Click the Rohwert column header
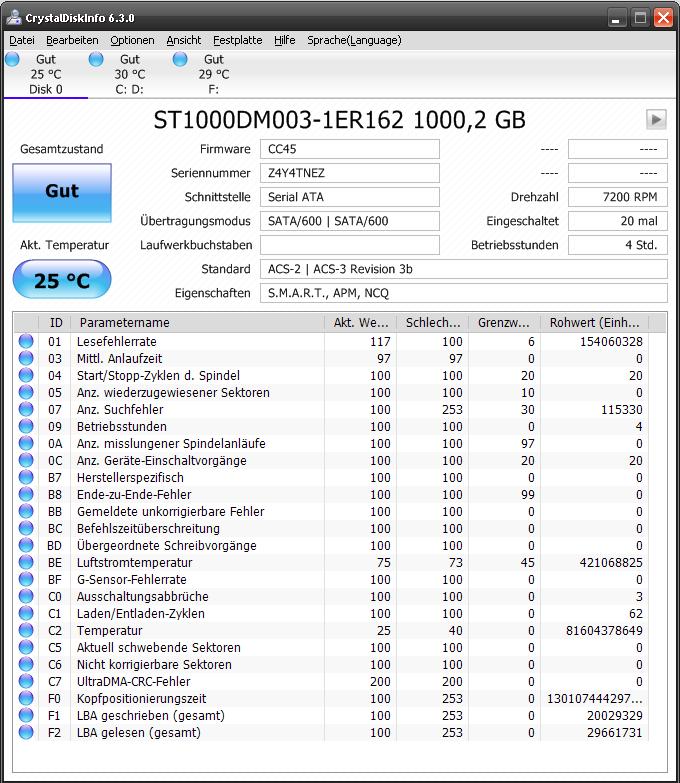The image size is (680, 783). 594,323
